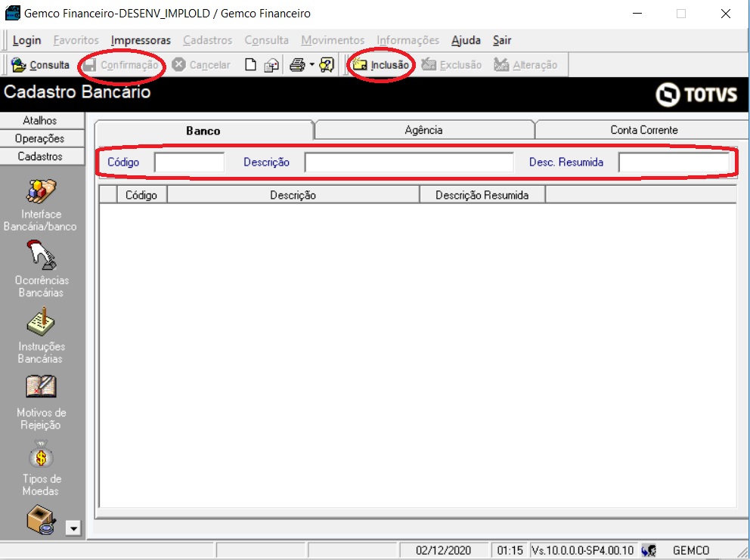Open the Impressoras menu
This screenshot has height=560, width=750.
click(x=141, y=40)
